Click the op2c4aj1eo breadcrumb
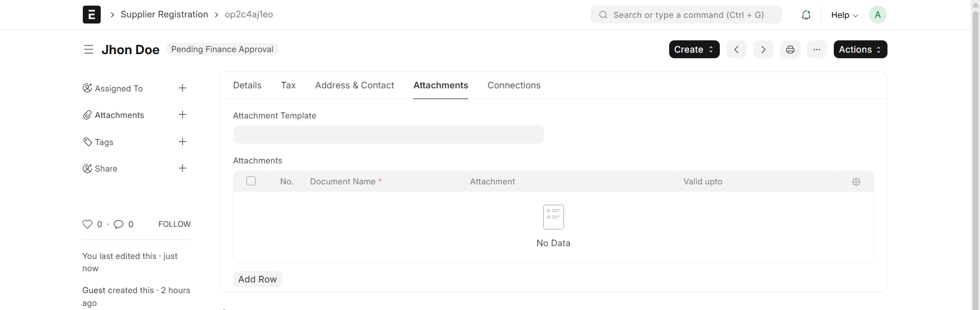The image size is (980, 310). (x=249, y=14)
